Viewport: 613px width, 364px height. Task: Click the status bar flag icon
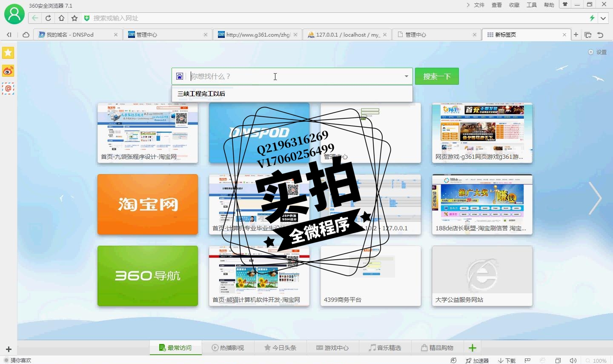(527, 361)
